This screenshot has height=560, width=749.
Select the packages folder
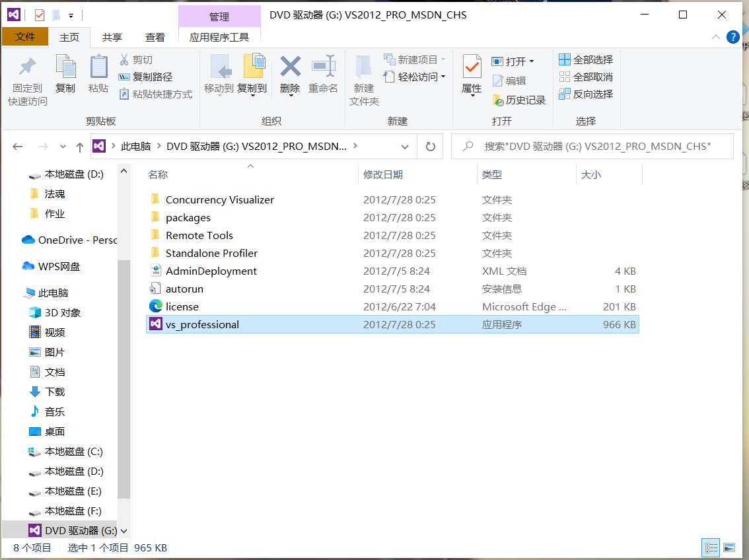(x=392, y=218)
